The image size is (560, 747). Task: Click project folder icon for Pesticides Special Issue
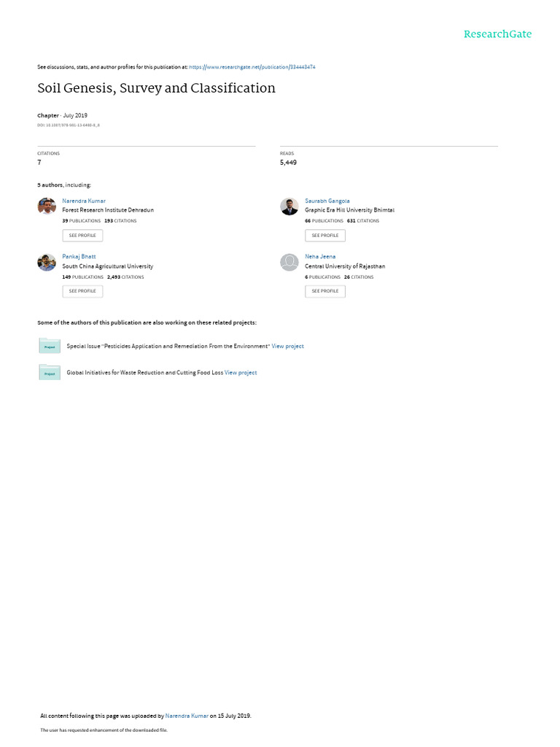click(x=50, y=345)
